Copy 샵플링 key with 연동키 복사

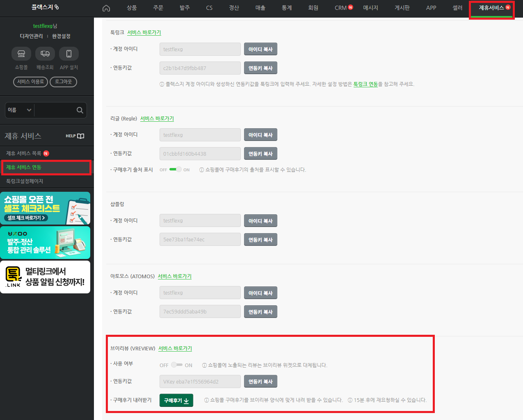260,240
